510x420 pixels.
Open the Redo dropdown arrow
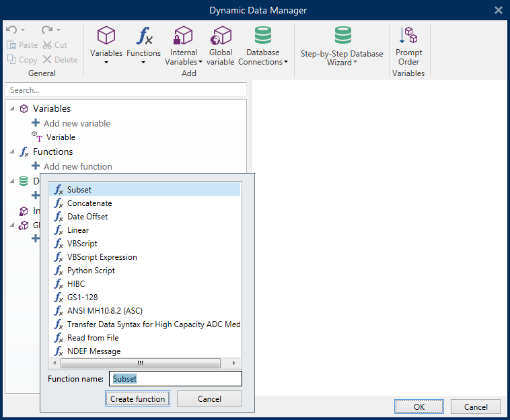59,30
